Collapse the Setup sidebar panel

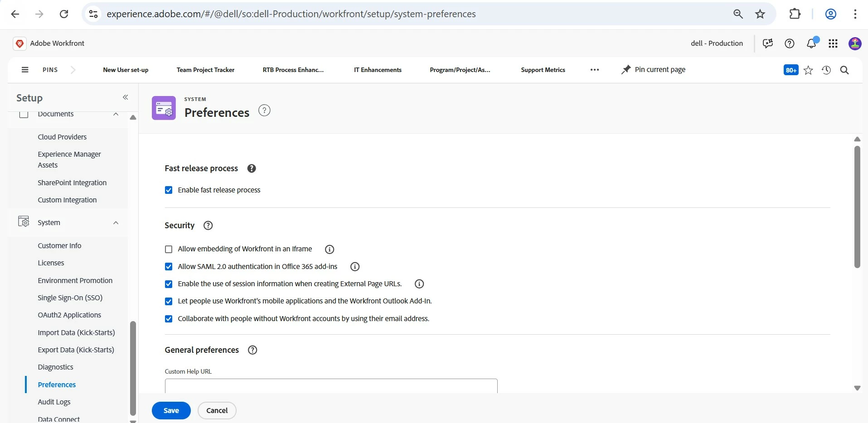(126, 97)
